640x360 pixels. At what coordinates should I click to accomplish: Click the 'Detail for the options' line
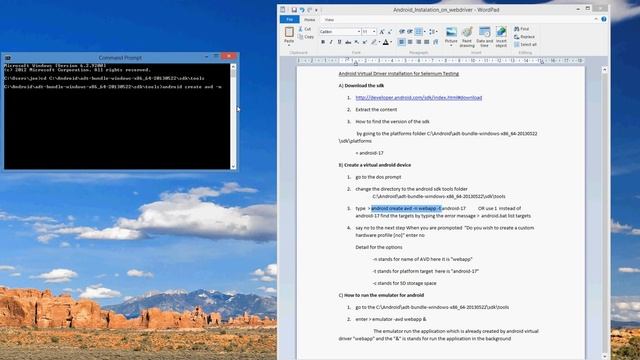point(379,247)
